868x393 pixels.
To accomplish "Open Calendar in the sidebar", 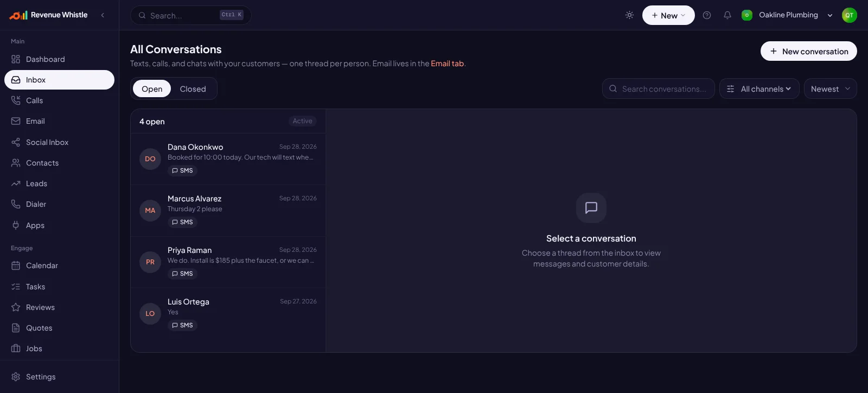I will tap(59, 265).
